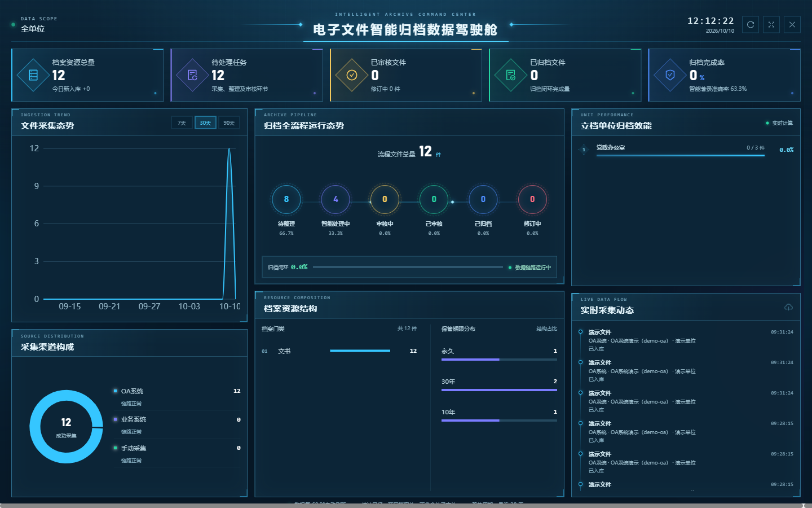Click the 已归档文件 card icon
812x508 pixels.
511,75
